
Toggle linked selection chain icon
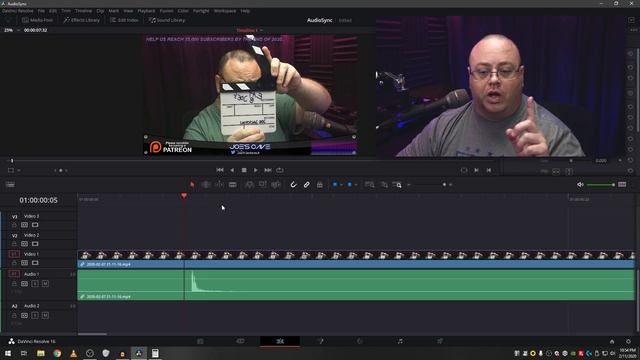click(x=307, y=185)
